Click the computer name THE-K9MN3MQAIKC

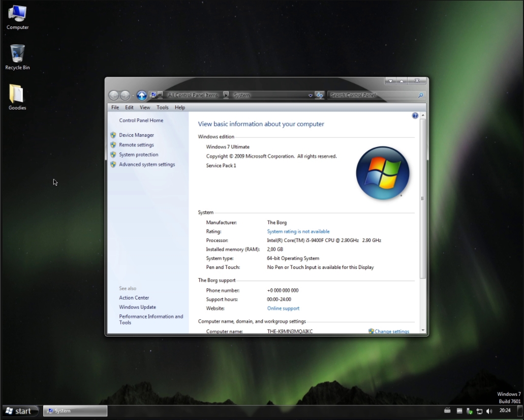(x=290, y=331)
